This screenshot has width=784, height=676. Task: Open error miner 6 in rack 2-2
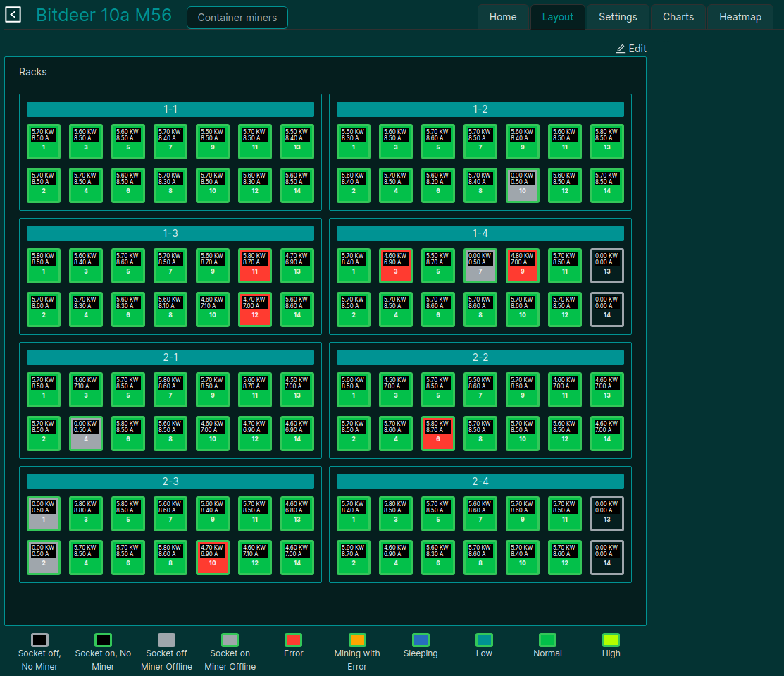click(438, 434)
